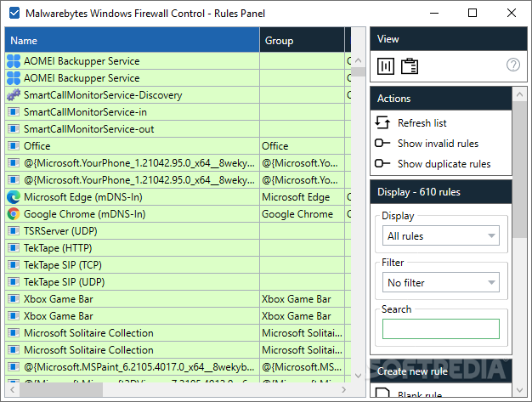This screenshot has height=402, width=532.
Task: Select the SmartCallMonitorService-Discovery rule name
Action: pyautogui.click(x=103, y=95)
